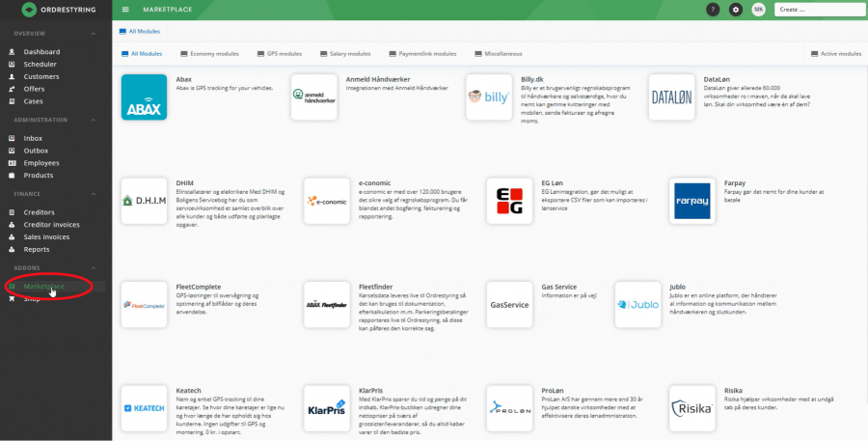The image size is (868, 441).
Task: Go to Inbox in the sidebar
Action: 33,139
